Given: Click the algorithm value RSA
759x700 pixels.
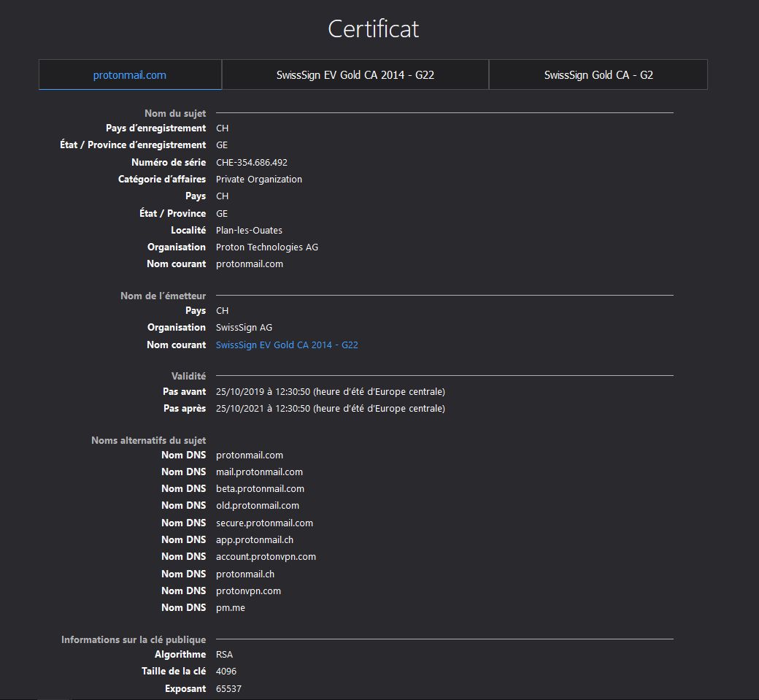Looking at the screenshot, I should pyautogui.click(x=224, y=655).
